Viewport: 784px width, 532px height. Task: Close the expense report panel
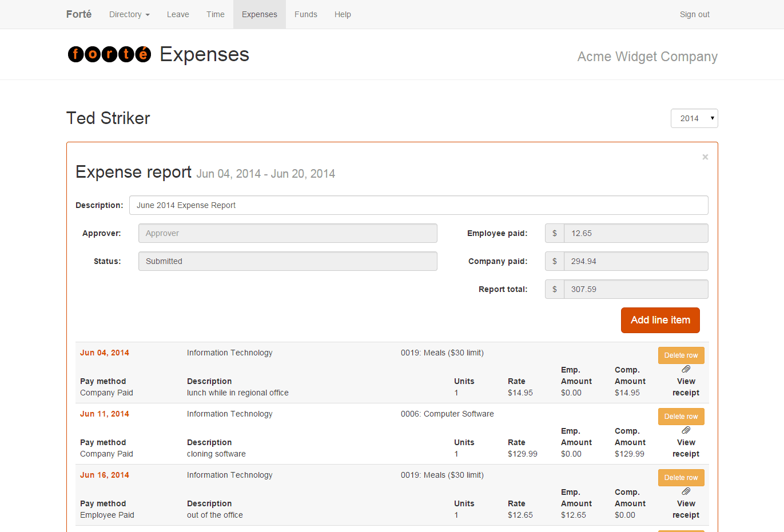click(x=705, y=157)
